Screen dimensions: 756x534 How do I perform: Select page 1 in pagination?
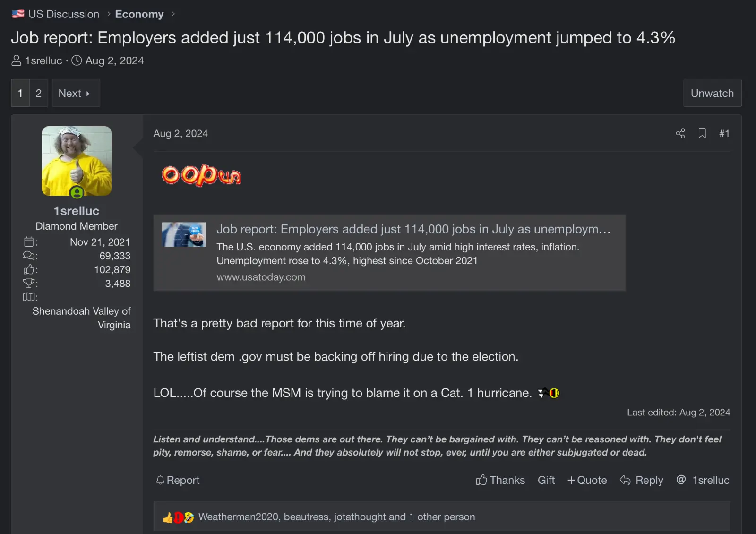point(20,93)
